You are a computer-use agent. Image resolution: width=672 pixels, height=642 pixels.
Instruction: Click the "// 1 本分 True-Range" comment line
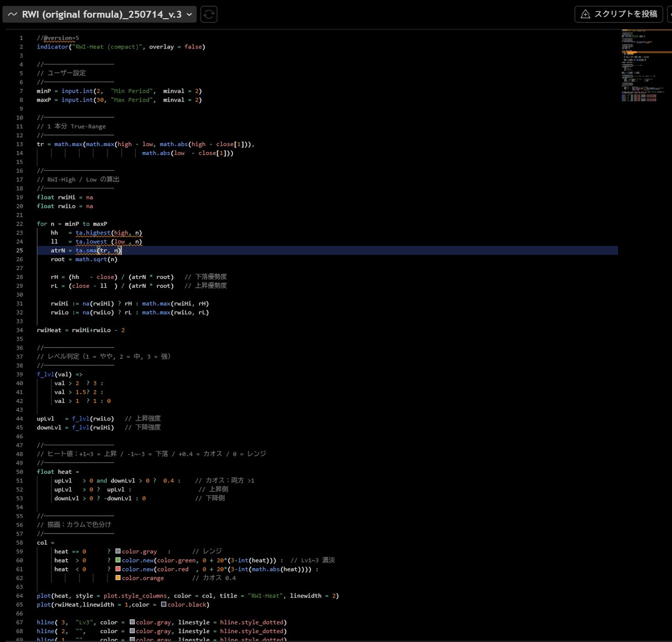[x=71, y=126]
